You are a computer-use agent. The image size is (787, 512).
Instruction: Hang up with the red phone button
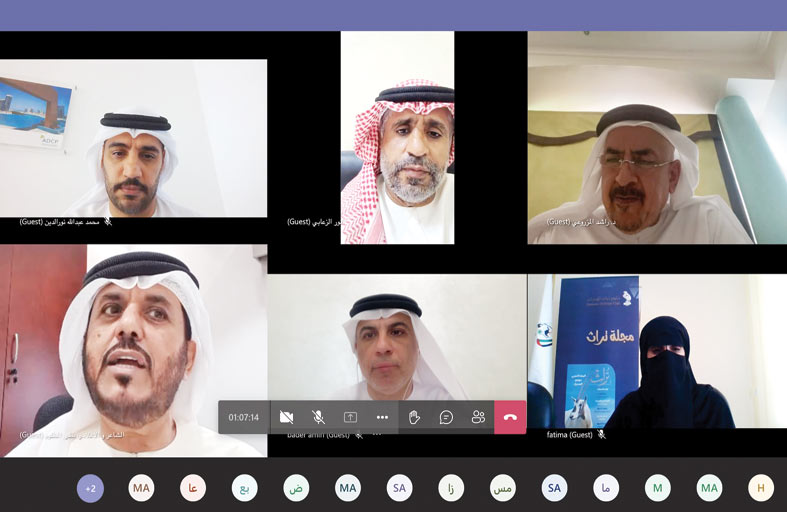point(510,417)
